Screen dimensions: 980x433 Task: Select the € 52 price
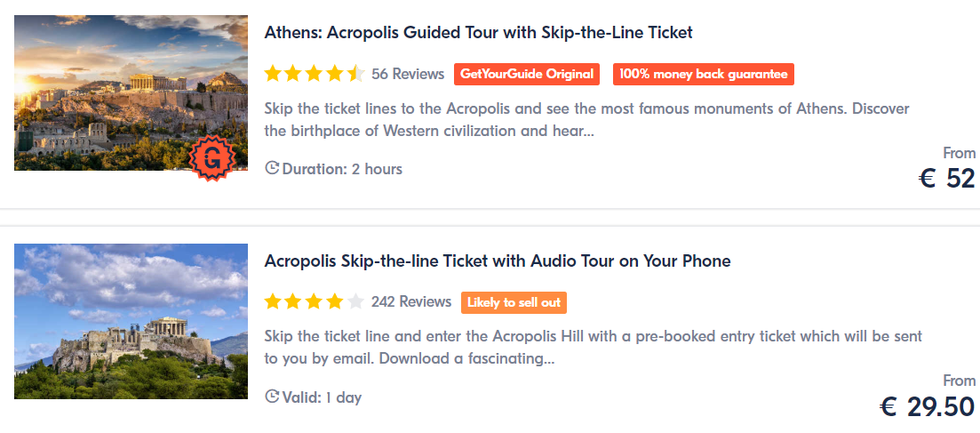[947, 179]
